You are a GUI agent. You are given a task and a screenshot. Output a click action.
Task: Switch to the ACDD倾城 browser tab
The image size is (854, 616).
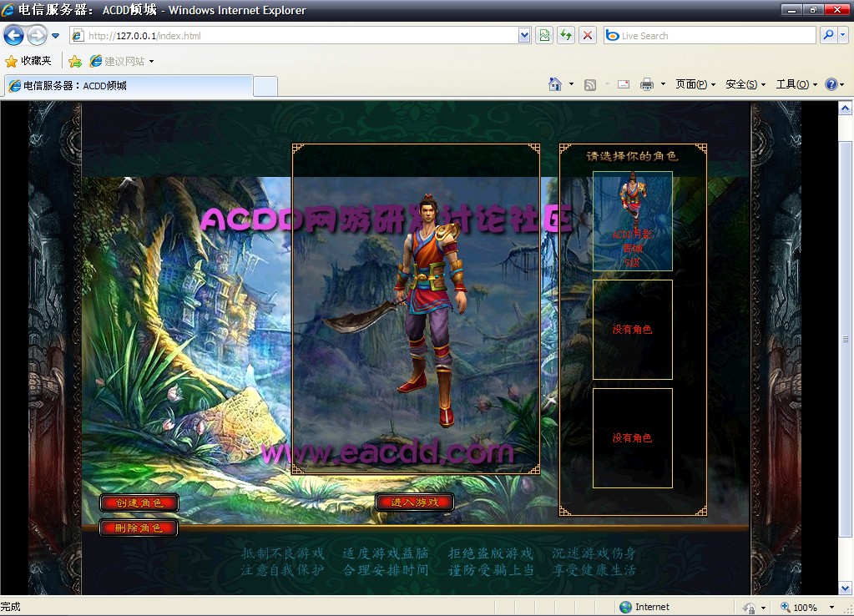tap(129, 85)
